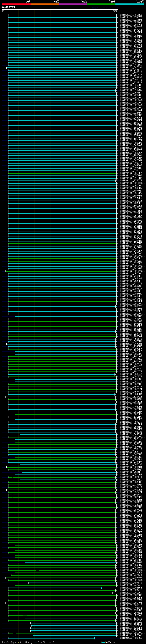Click the purple ~60% legend color bar
Screen dimensions: 146x644
[x=73, y=4]
